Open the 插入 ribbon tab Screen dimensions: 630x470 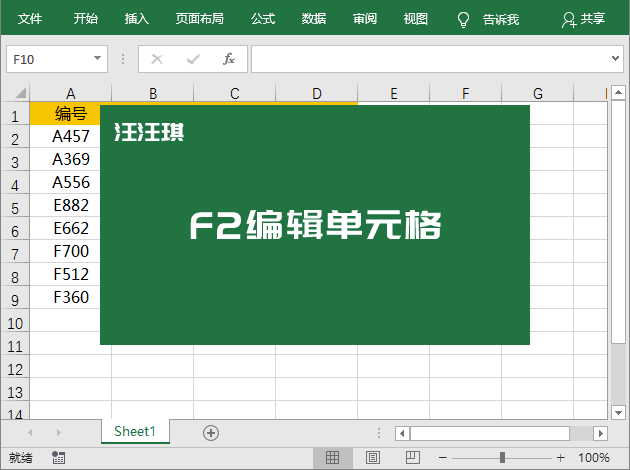pyautogui.click(x=137, y=18)
